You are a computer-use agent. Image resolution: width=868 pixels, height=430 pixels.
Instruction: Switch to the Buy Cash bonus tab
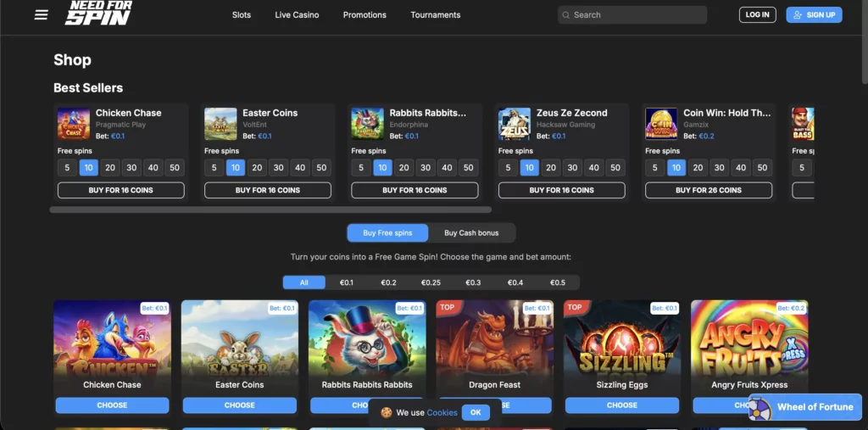tap(471, 232)
